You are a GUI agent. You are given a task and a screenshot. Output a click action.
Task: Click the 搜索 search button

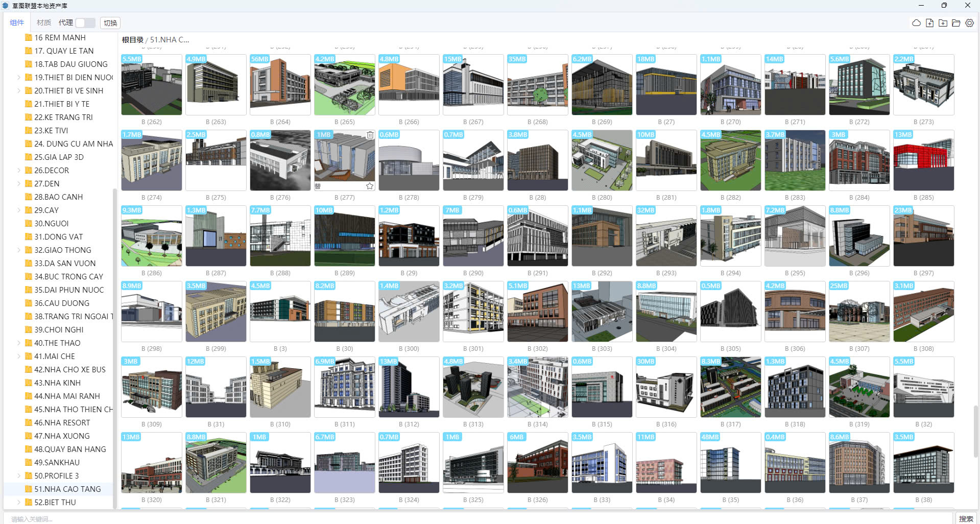[965, 518]
